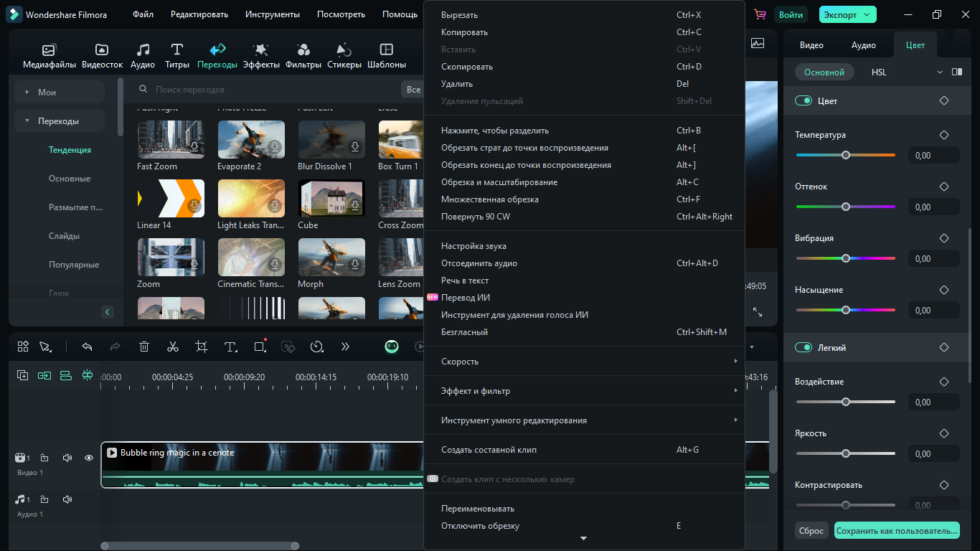Expand the Мои category
Screen dimensions: 980x551
click(x=27, y=93)
